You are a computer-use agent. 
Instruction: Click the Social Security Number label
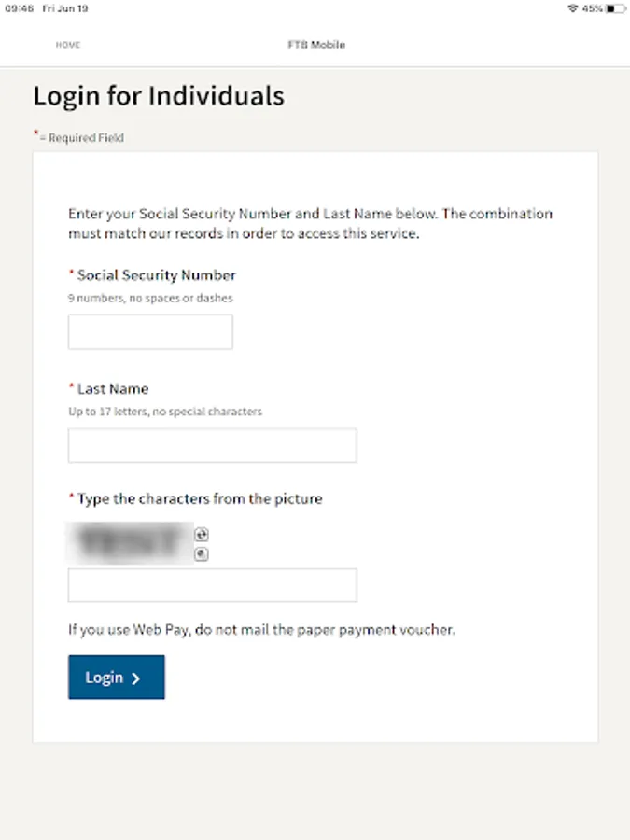156,275
